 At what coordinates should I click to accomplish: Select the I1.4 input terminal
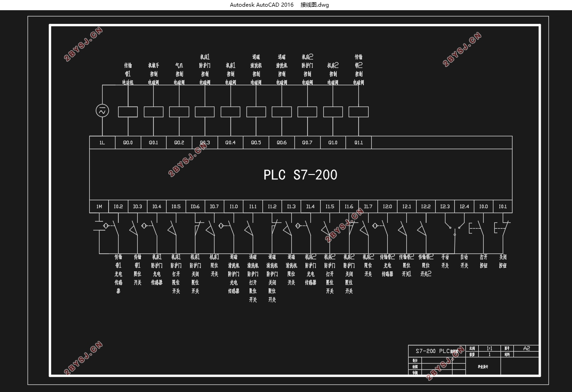point(310,206)
